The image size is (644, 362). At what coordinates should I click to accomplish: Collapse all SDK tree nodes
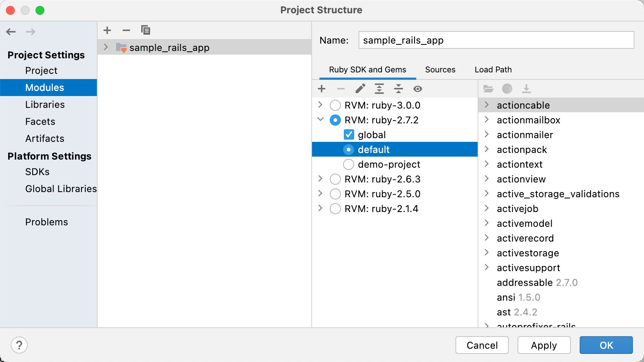click(399, 89)
